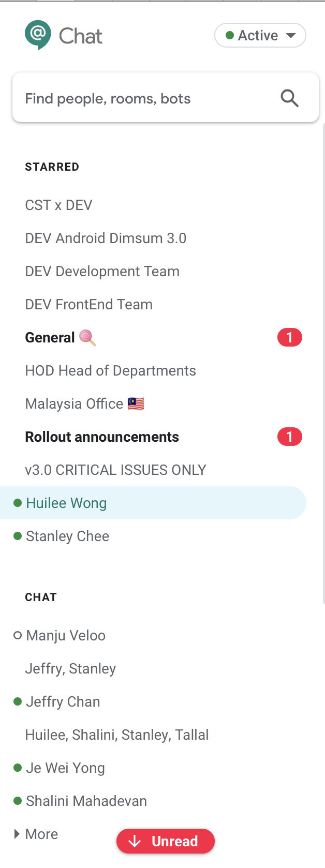Jump to Unread messages button
This screenshot has height=868, width=325.
[166, 841]
